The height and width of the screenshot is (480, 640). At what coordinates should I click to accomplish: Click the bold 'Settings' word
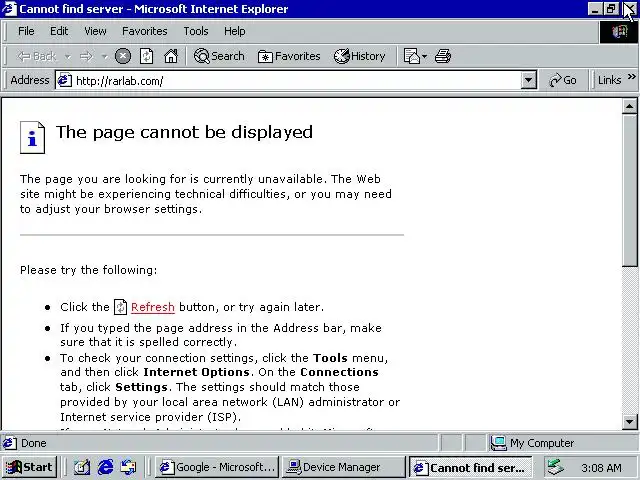click(x=141, y=387)
